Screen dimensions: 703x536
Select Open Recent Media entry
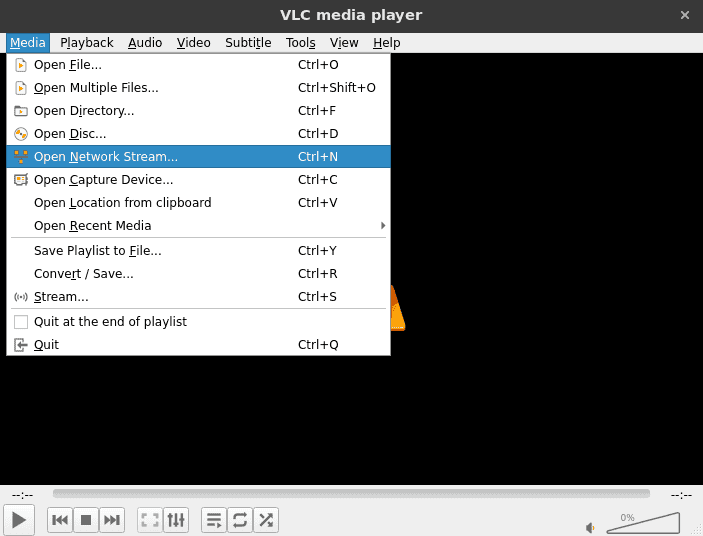(199, 225)
